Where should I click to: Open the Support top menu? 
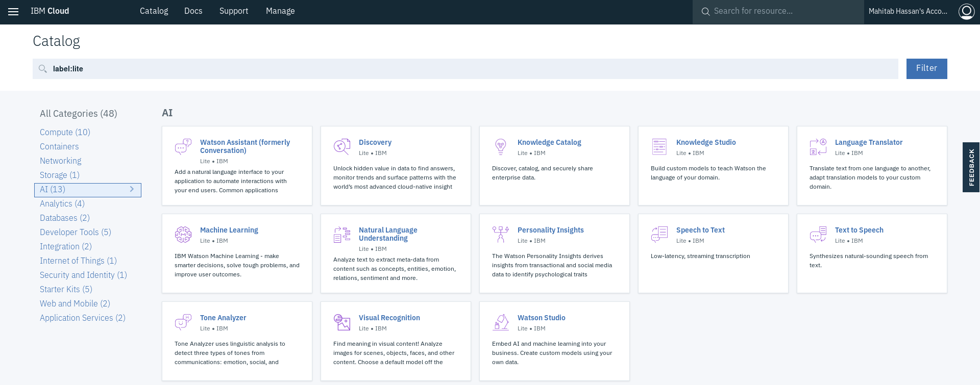click(x=234, y=11)
